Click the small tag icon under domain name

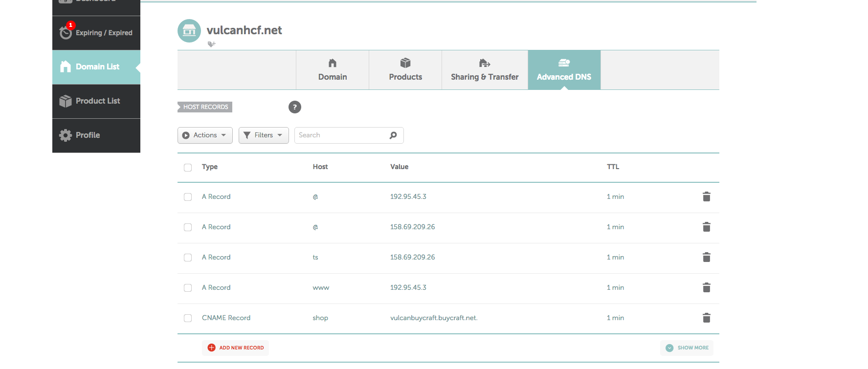pyautogui.click(x=211, y=44)
